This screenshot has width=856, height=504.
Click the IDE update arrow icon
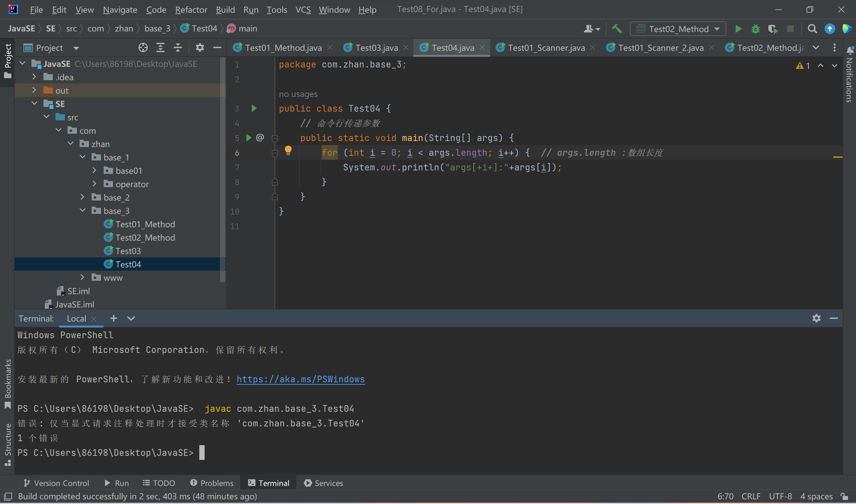tap(830, 29)
